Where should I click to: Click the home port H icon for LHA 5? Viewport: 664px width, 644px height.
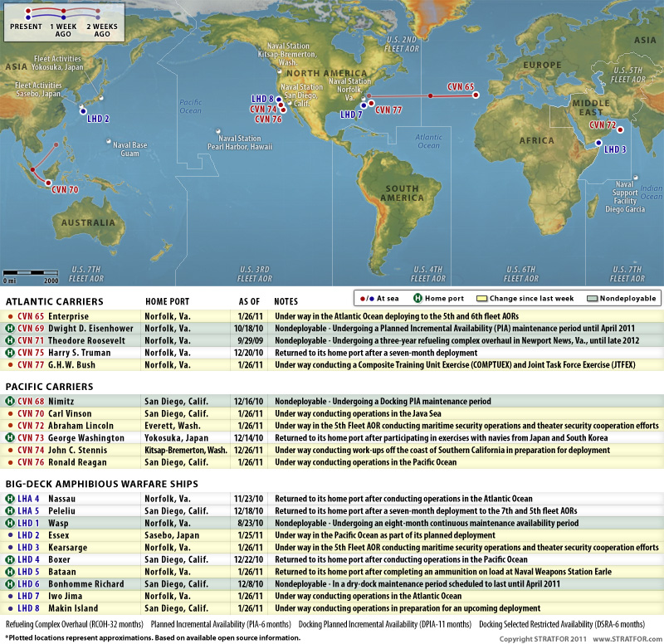pyautogui.click(x=10, y=510)
